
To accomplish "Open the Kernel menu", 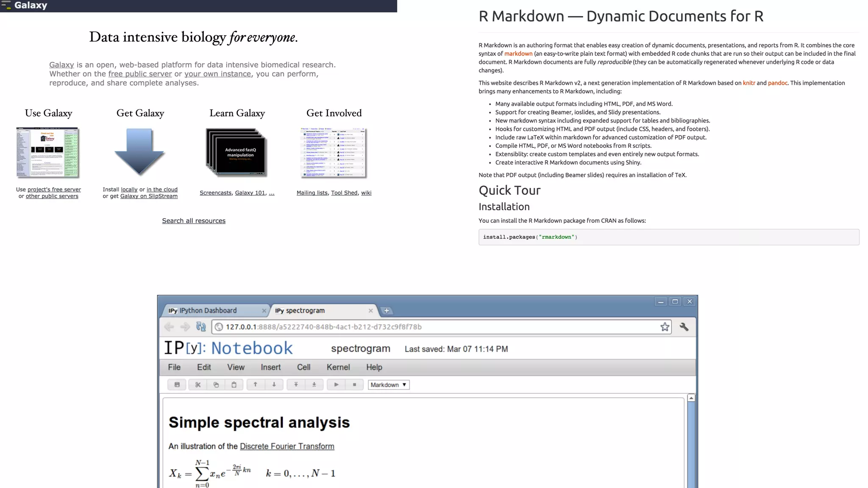I will tap(338, 367).
